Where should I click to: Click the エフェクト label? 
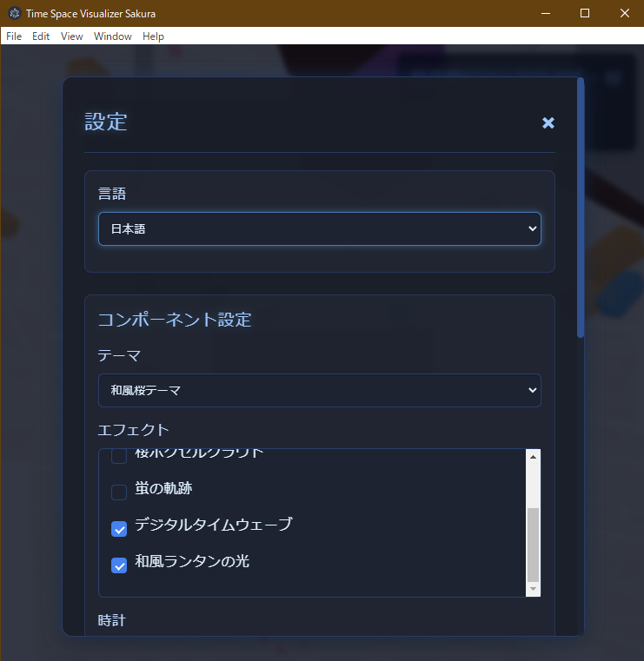(133, 430)
